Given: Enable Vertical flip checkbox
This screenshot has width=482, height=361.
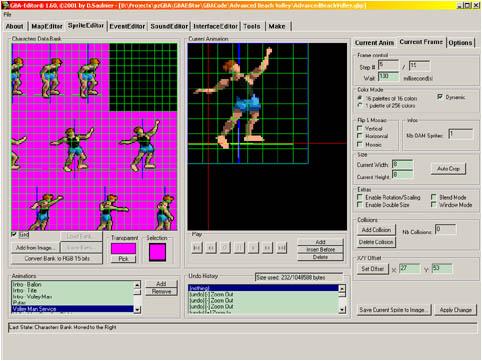Looking at the screenshot, I should 360,128.
